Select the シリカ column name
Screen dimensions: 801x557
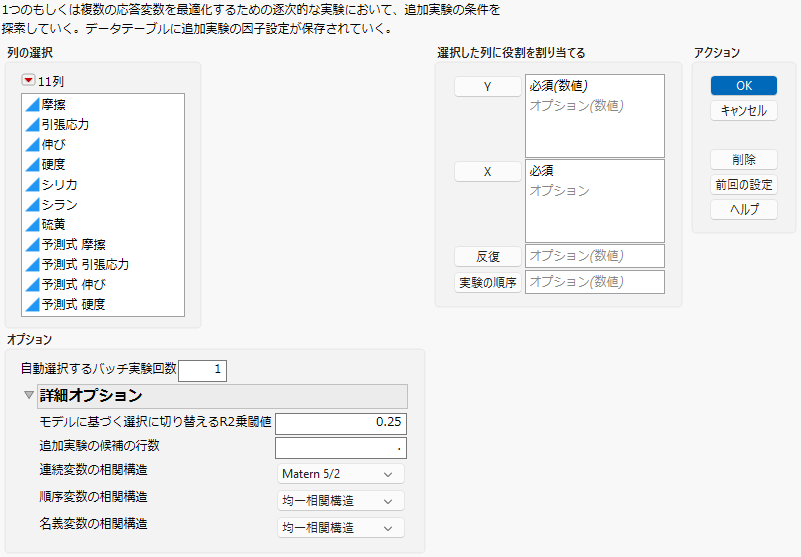[x=59, y=184]
